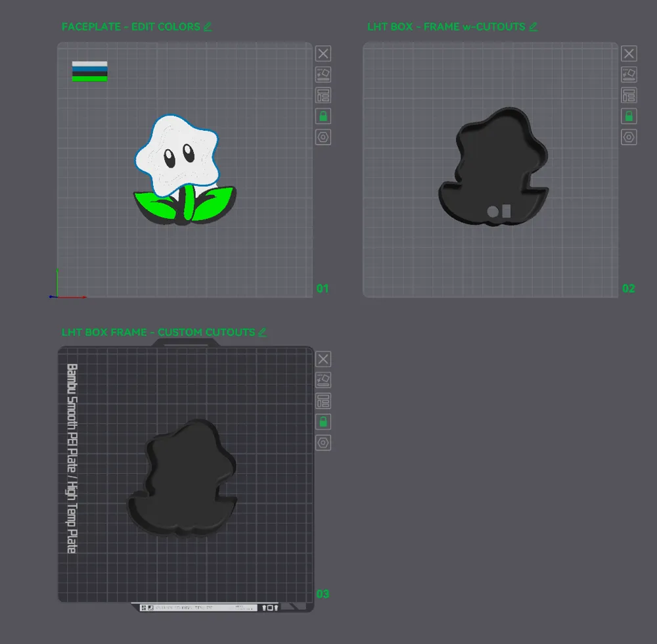
Task: Select the black frame model on plate 03
Action: click(182, 478)
